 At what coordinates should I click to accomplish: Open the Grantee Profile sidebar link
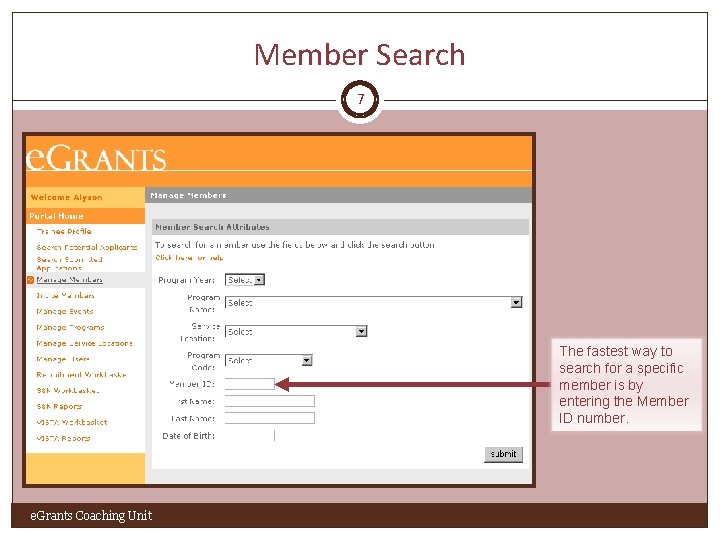(x=64, y=231)
